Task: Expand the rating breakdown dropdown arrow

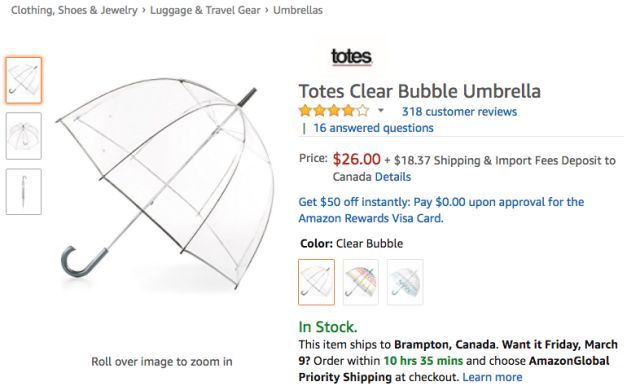Action: click(x=380, y=110)
